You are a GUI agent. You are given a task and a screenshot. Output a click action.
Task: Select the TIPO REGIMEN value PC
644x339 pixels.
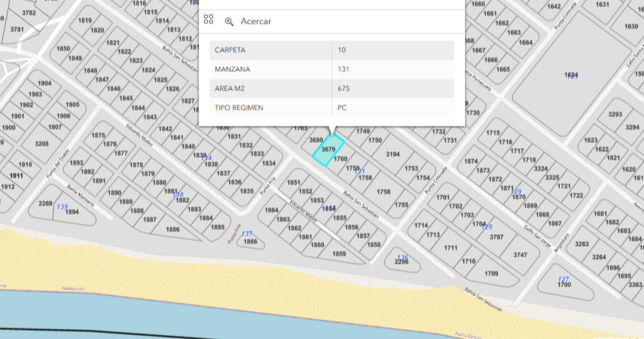342,107
